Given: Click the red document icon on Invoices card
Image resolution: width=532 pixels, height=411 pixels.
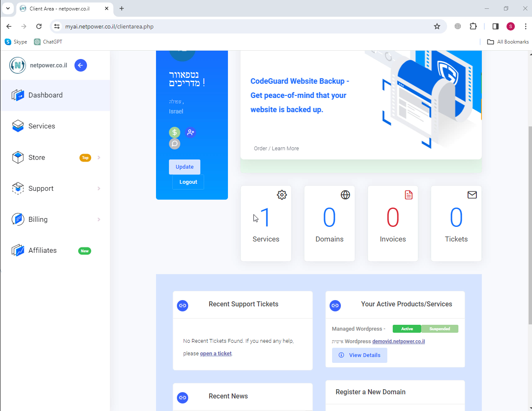Looking at the screenshot, I should pos(409,195).
